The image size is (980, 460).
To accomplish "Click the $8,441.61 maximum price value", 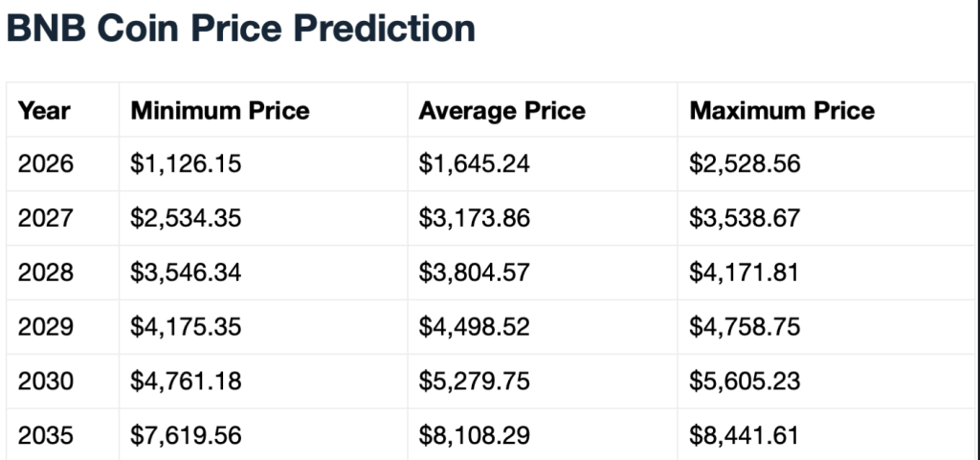I will pyautogui.click(x=745, y=437).
